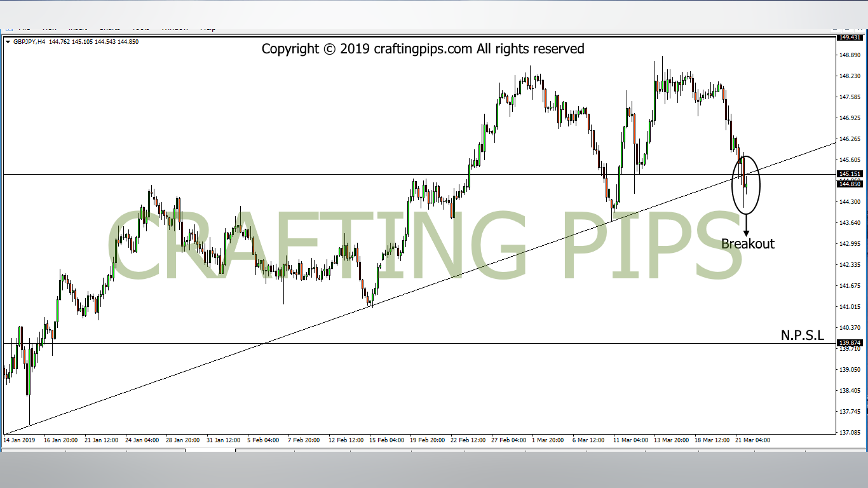Viewport: 868px width, 488px height.
Task: Click the 21 Jan 12:00 time axis label
Action: (x=102, y=440)
